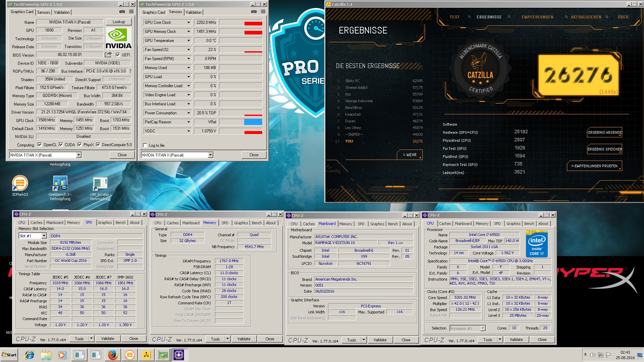Switch to Validation tab in left GPU-Z window

pyautogui.click(x=62, y=12)
